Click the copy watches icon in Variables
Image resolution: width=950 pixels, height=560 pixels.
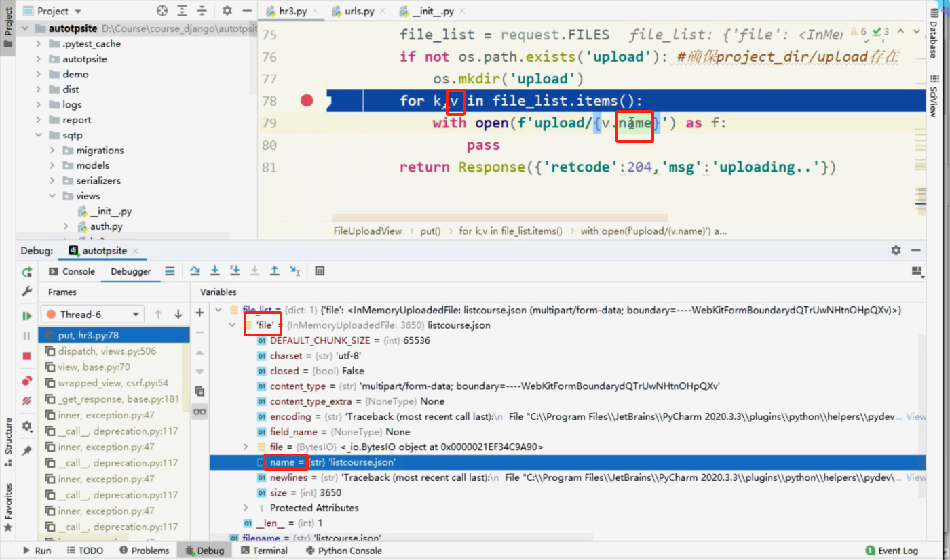click(199, 391)
